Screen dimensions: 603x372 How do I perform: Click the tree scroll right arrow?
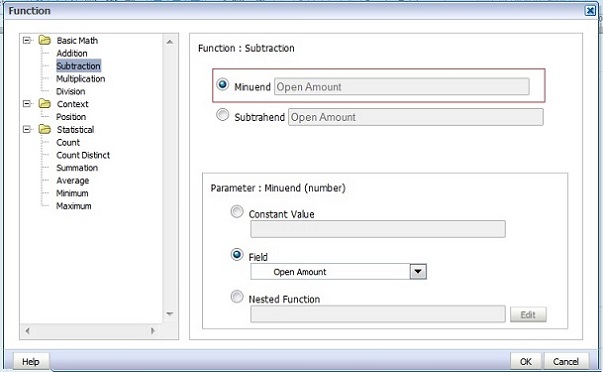click(x=153, y=330)
